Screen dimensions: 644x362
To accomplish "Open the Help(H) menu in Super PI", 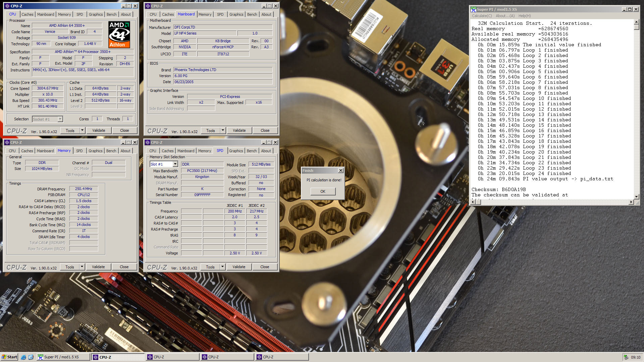I will [x=525, y=16].
